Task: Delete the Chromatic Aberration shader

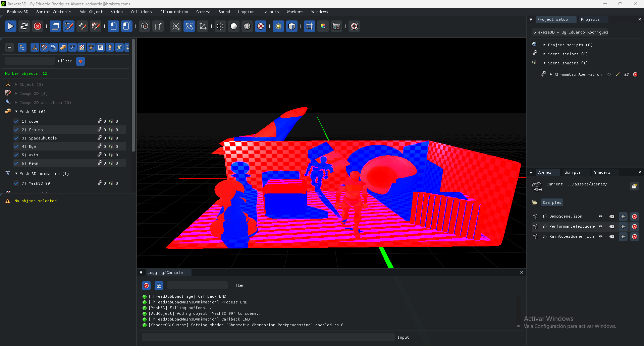Action: click(x=635, y=74)
